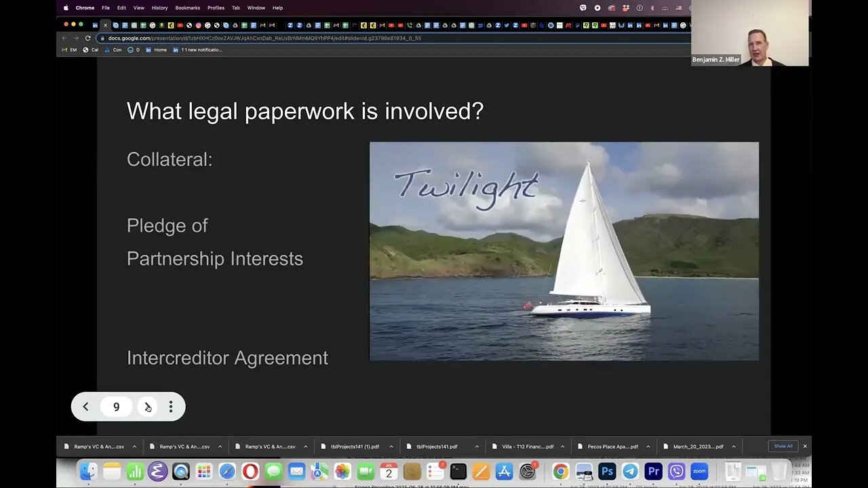Launch Premiere Pro in the dock

tap(653, 471)
